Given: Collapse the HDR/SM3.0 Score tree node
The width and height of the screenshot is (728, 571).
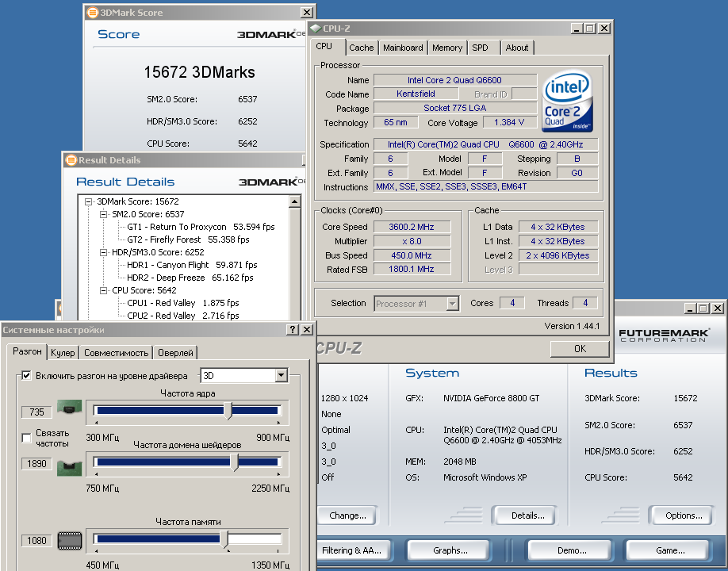Looking at the screenshot, I should tap(103, 252).
